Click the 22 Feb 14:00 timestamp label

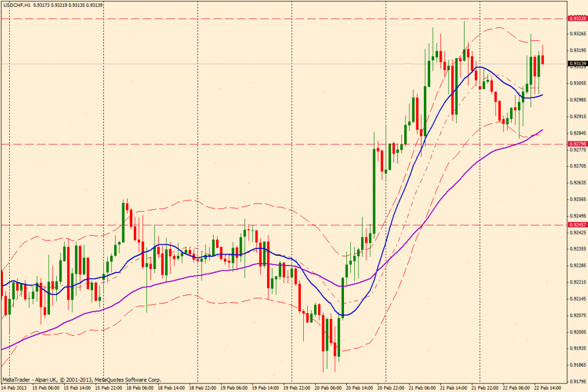(x=547, y=388)
